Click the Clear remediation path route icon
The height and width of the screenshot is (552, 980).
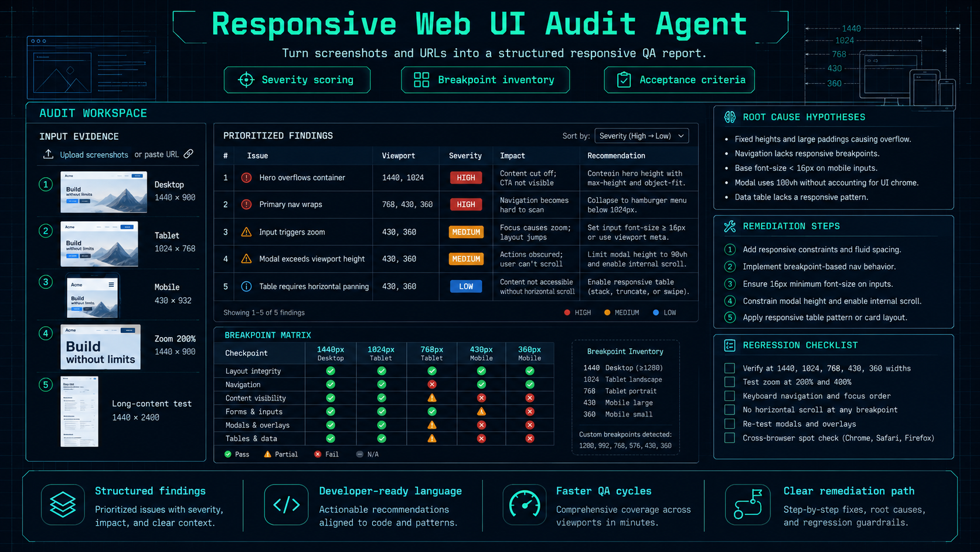click(748, 504)
